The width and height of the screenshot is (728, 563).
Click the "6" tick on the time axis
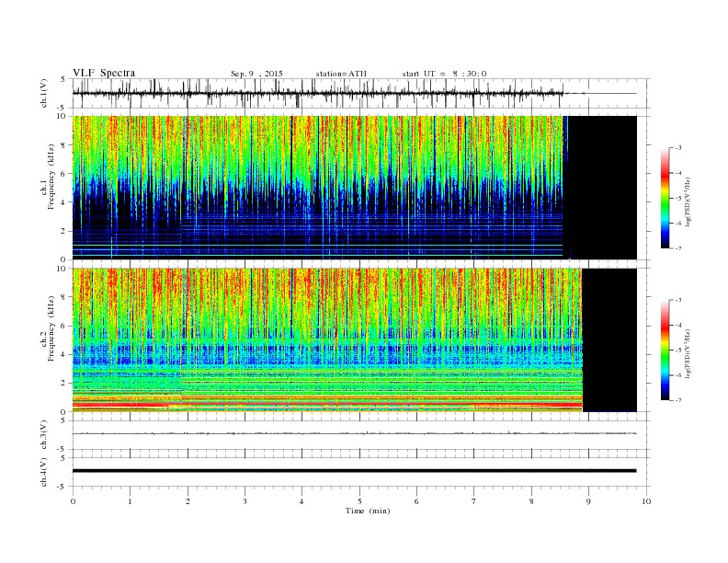416,501
